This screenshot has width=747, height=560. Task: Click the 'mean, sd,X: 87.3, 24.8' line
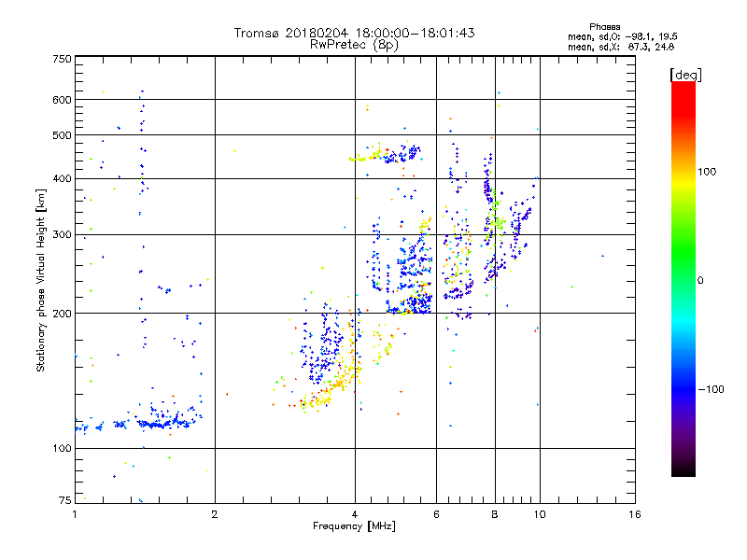621,47
